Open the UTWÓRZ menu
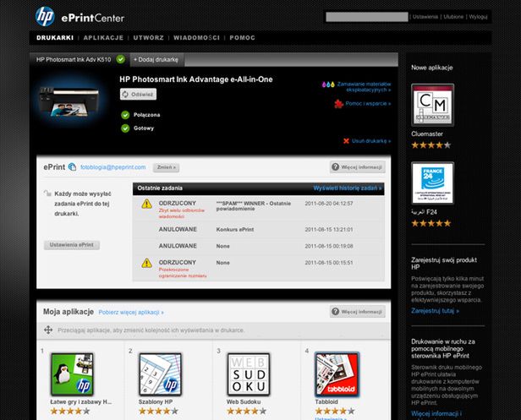This screenshot has height=420, width=521. click(149, 38)
